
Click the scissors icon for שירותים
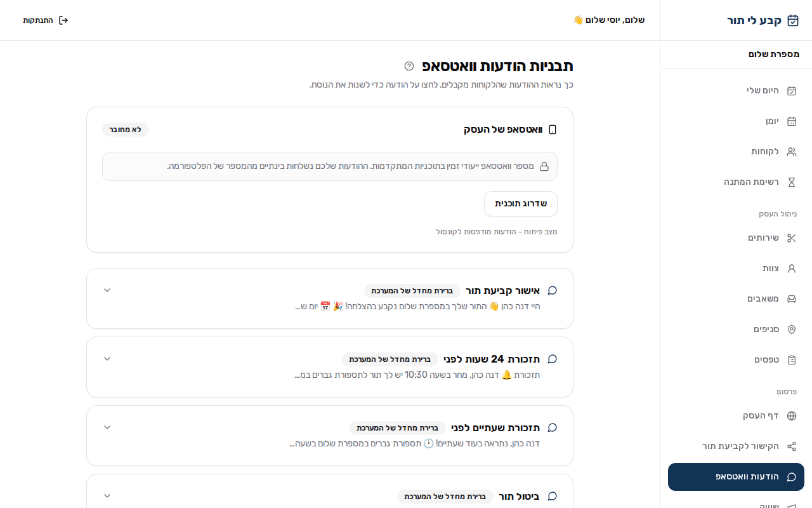click(792, 238)
